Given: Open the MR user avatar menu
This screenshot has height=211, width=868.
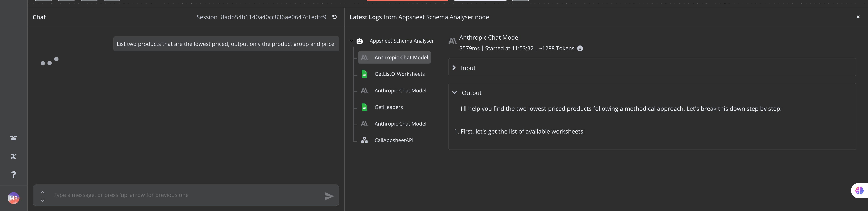Looking at the screenshot, I should click(14, 198).
